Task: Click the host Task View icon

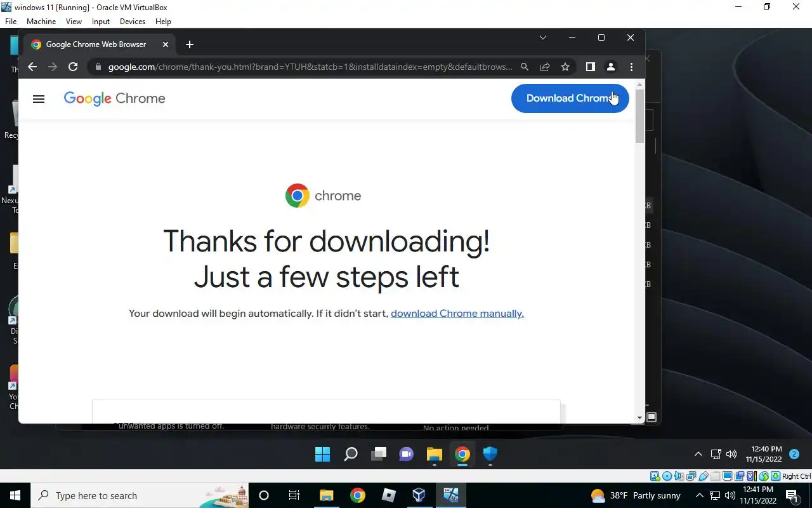Action: [294, 495]
